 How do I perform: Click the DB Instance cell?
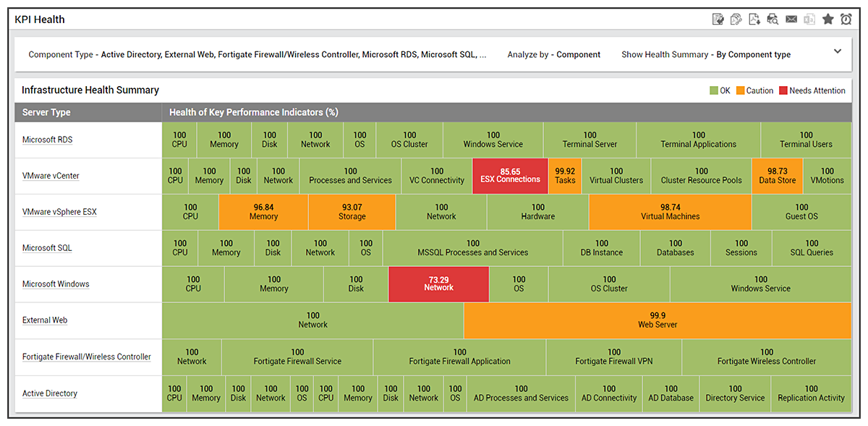(601, 248)
